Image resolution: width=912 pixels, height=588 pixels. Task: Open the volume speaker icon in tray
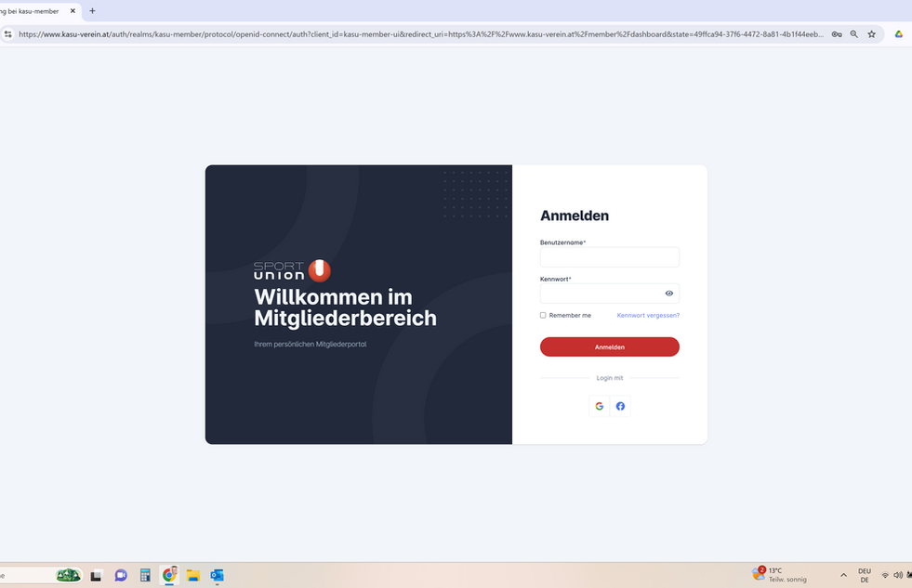[x=897, y=575]
